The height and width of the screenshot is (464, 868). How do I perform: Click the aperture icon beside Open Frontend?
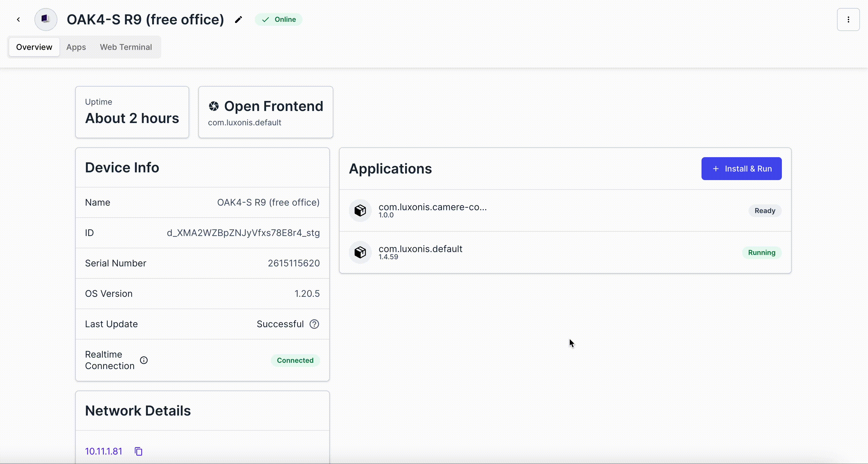pyautogui.click(x=214, y=106)
